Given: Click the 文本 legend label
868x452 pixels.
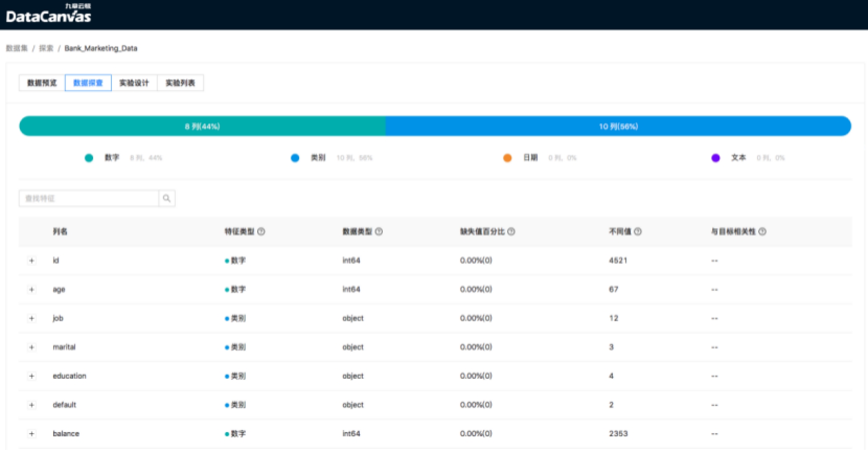Looking at the screenshot, I should coord(738,157).
